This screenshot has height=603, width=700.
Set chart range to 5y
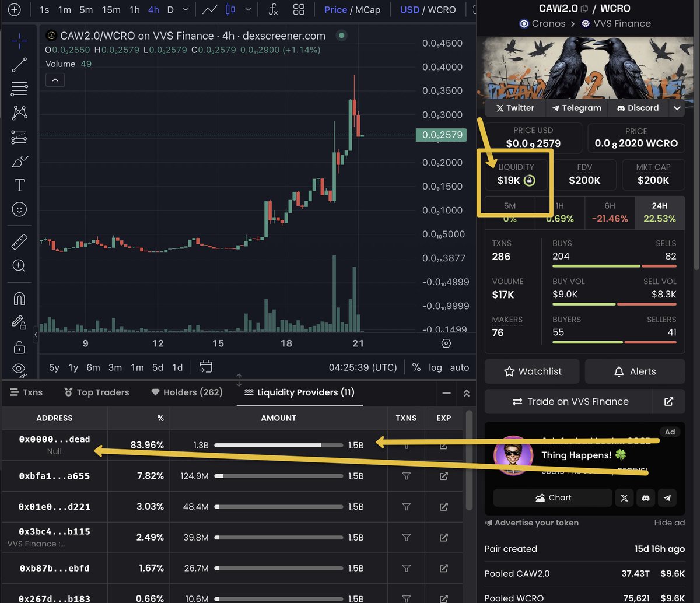pyautogui.click(x=54, y=367)
